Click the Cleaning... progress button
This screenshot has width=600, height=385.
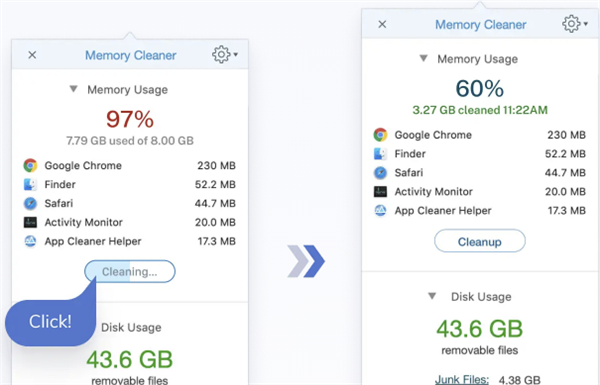pyautogui.click(x=130, y=271)
